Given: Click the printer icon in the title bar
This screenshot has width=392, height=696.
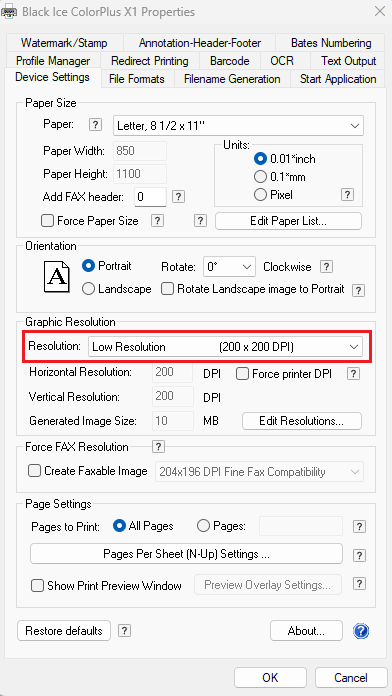Looking at the screenshot, I should click(x=9, y=11).
